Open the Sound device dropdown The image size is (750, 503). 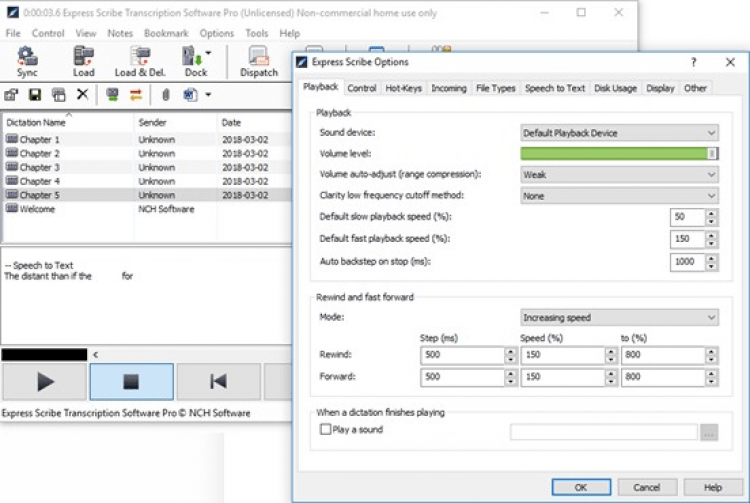pos(619,133)
